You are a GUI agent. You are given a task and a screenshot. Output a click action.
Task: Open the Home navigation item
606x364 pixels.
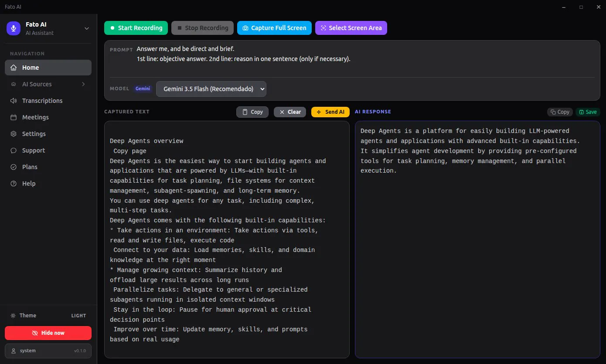(x=48, y=68)
